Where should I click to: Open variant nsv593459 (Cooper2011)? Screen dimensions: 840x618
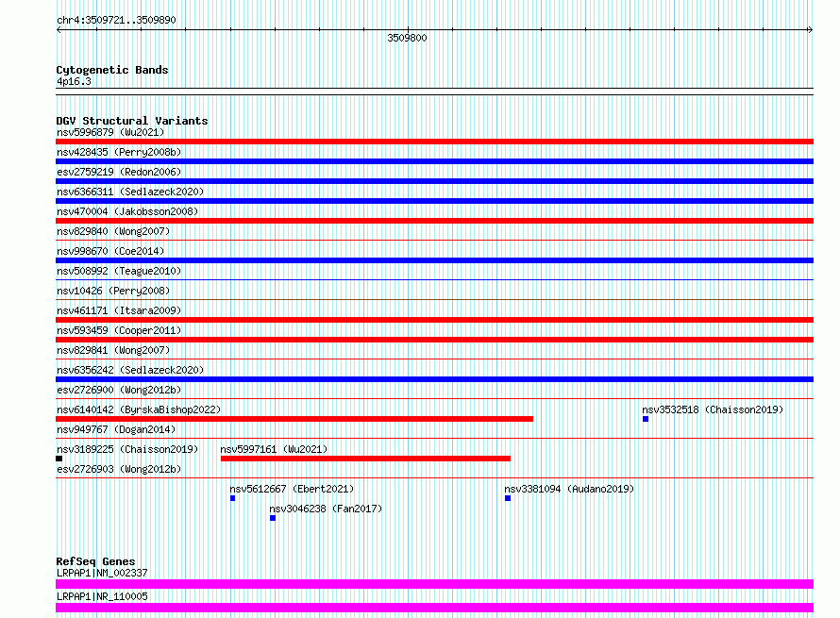click(119, 330)
